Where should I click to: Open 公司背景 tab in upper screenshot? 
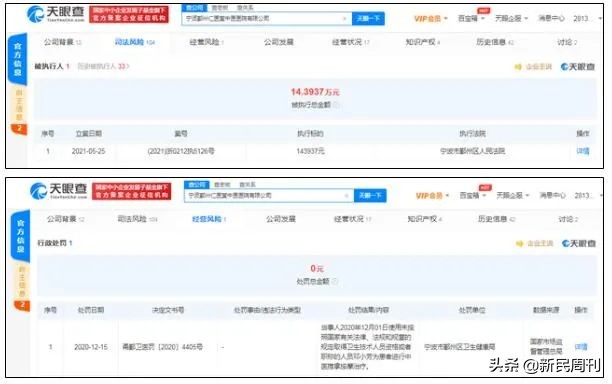pos(62,42)
